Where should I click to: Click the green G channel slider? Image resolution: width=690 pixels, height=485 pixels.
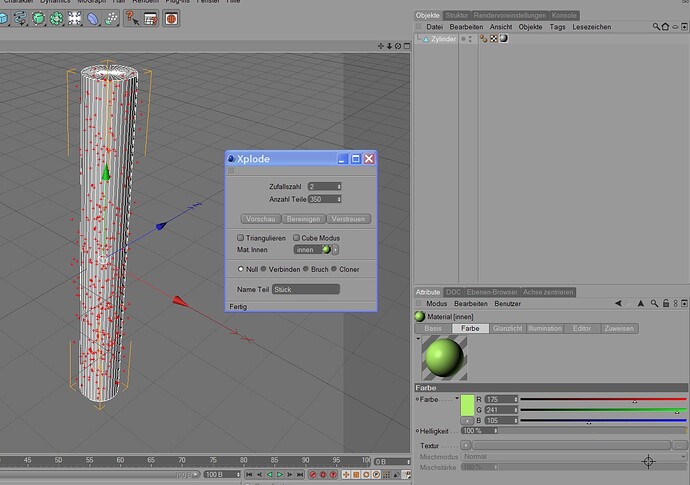coord(603,410)
